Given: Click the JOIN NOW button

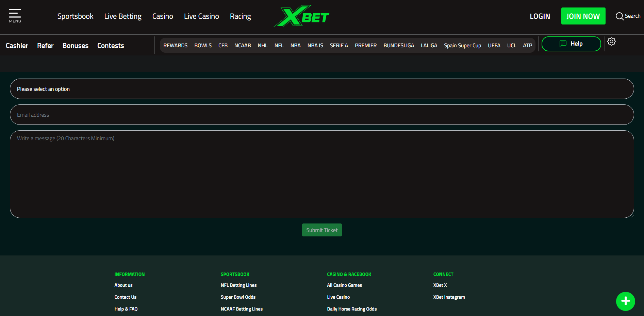Looking at the screenshot, I should tap(583, 16).
